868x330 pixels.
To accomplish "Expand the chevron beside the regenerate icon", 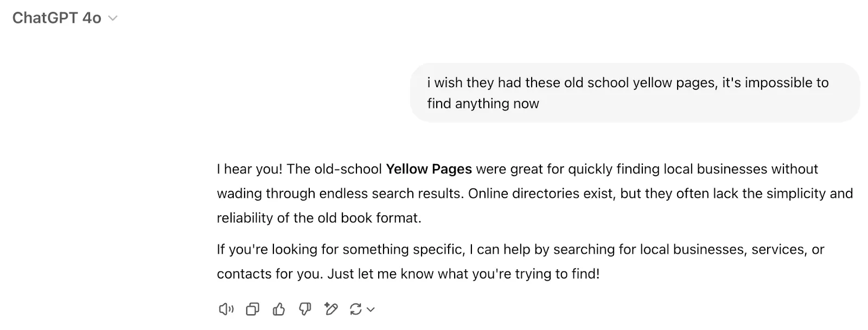I will (x=371, y=310).
